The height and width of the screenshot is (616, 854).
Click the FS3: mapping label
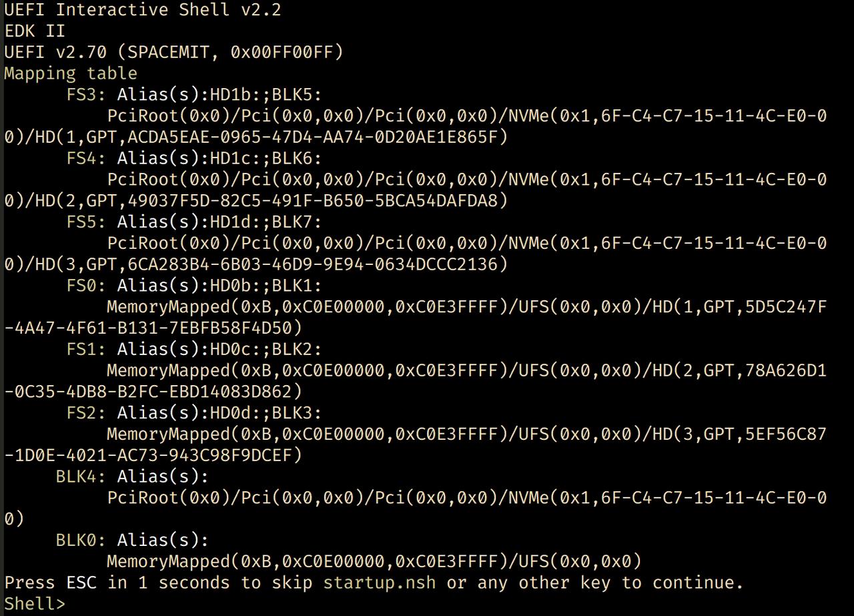(x=89, y=94)
